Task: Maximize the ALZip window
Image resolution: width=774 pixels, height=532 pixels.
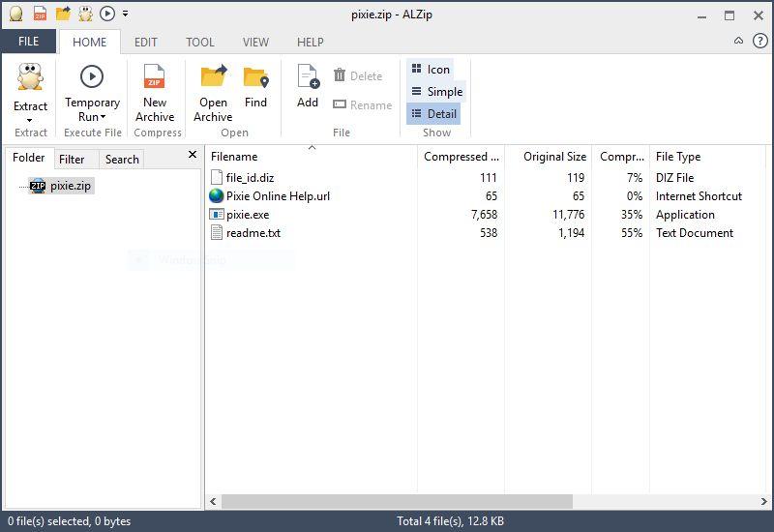Action: click(x=729, y=15)
